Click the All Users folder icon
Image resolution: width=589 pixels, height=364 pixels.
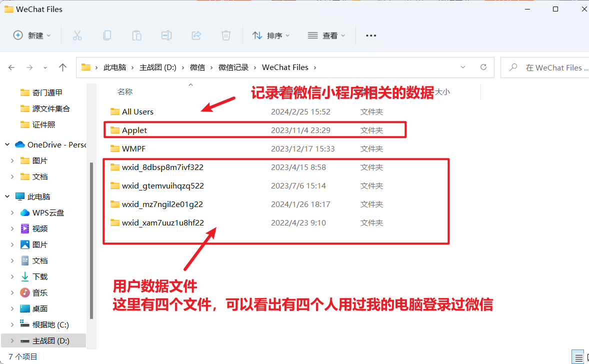[115, 111]
